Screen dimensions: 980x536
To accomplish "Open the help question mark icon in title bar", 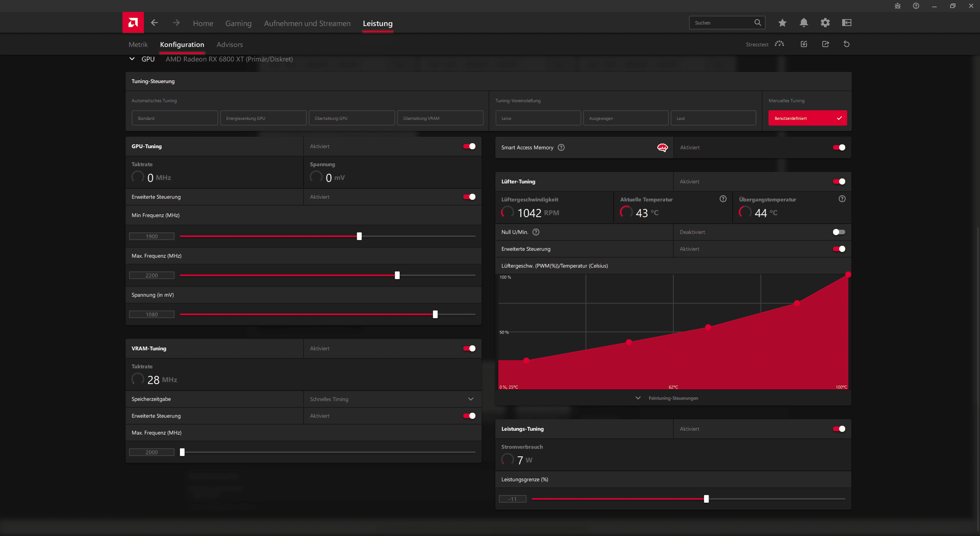I will 916,6.
